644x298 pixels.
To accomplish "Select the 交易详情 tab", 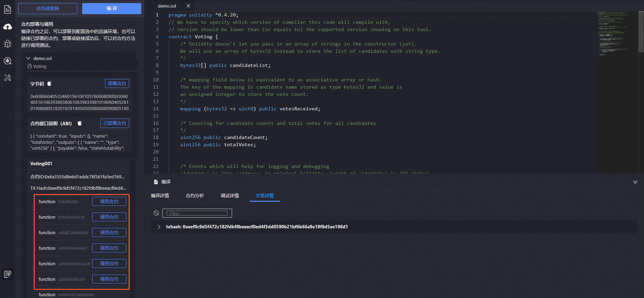I will (x=265, y=196).
